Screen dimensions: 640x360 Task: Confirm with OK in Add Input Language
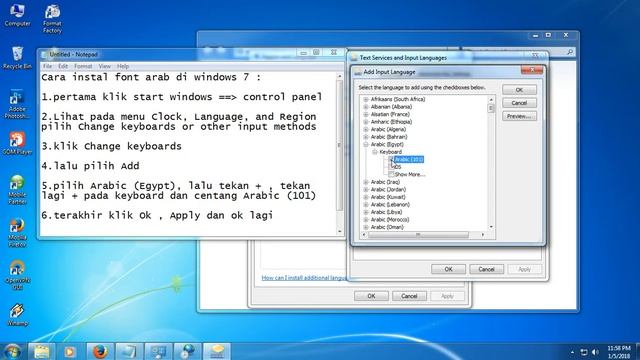(519, 89)
